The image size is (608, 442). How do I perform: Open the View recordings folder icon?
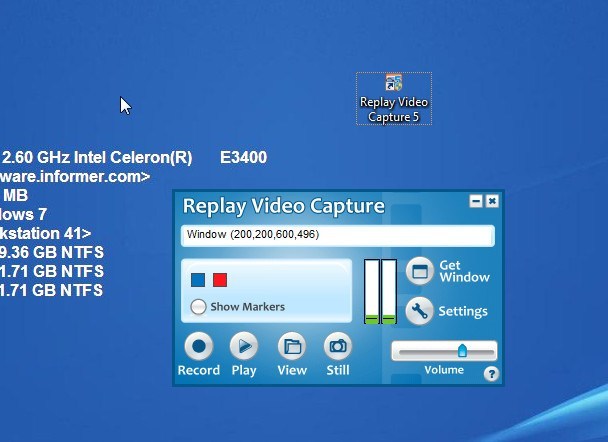292,346
